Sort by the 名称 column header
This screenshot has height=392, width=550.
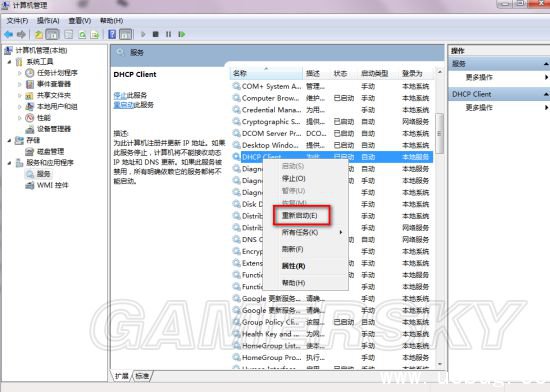pyautogui.click(x=267, y=73)
